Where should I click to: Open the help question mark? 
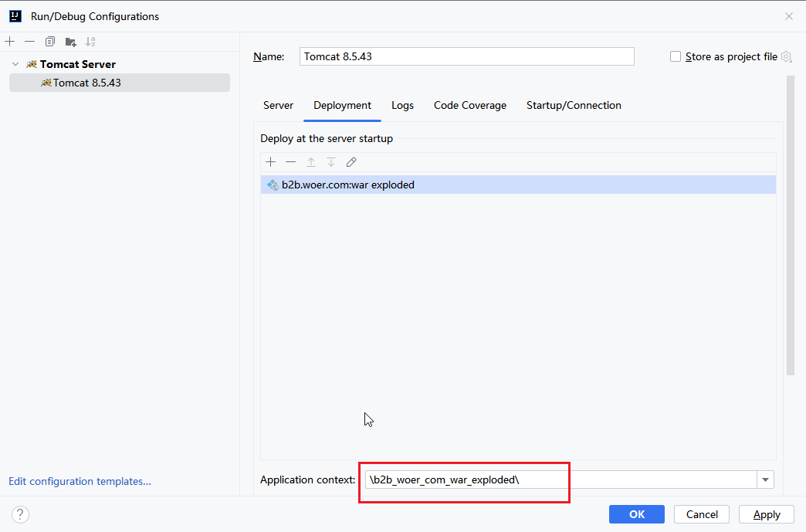tap(21, 514)
